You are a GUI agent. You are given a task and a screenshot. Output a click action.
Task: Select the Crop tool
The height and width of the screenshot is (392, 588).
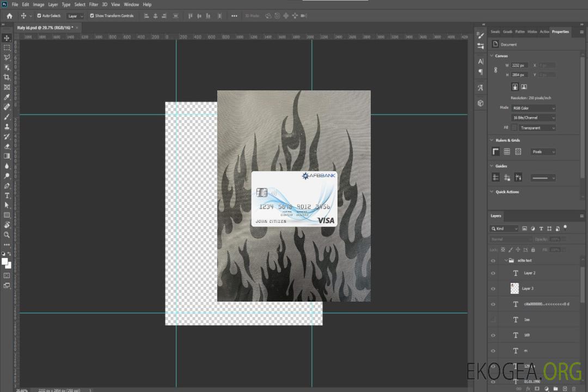[x=7, y=77]
